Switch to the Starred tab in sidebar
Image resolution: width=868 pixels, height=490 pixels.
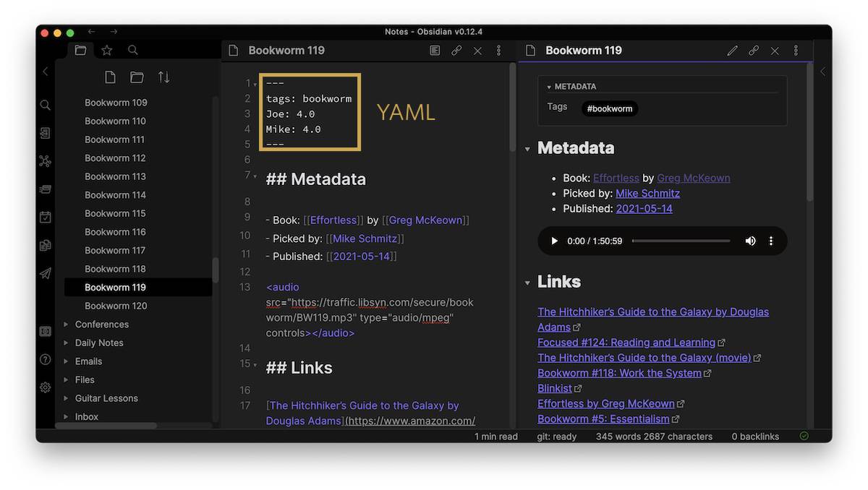tap(106, 49)
